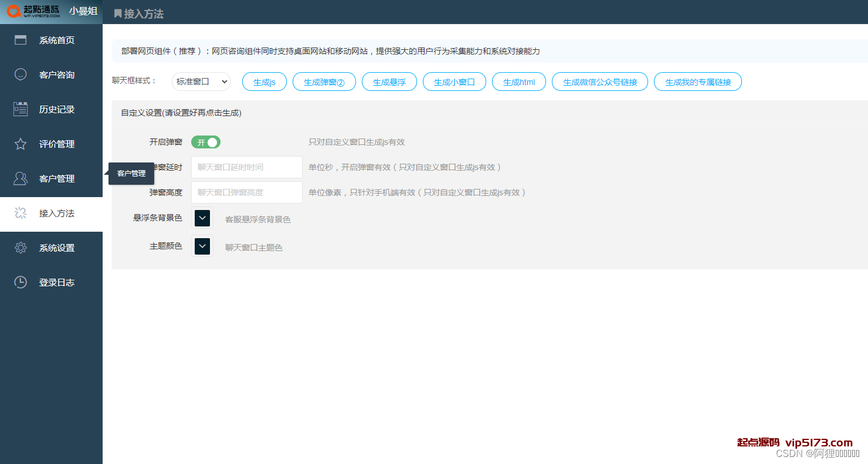Click the 系统设置 gear icon

[x=21, y=248]
